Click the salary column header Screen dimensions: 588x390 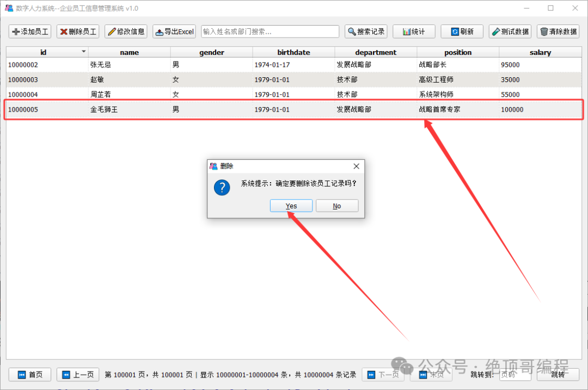click(541, 52)
